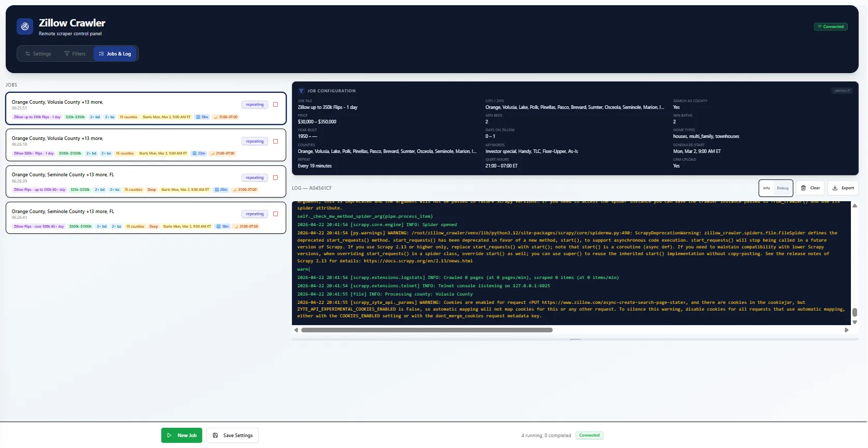Viewport: 868px width, 448px height.
Task: Click the log vertical scrollbar down arrow
Action: (x=855, y=322)
